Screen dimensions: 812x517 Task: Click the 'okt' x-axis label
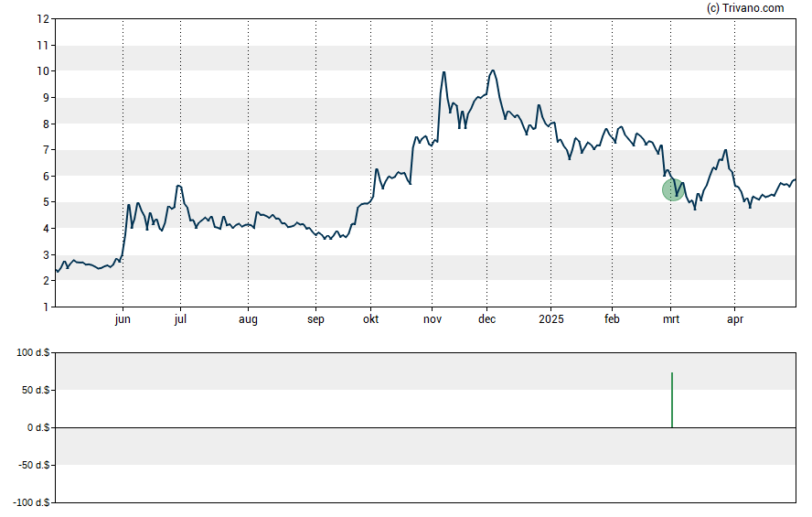(x=370, y=319)
